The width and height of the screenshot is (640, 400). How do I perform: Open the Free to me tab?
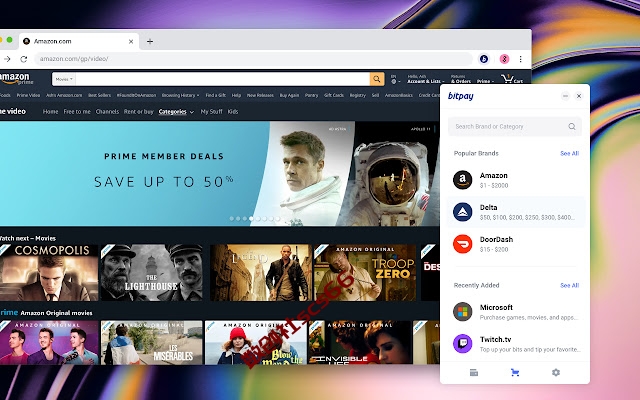77,111
